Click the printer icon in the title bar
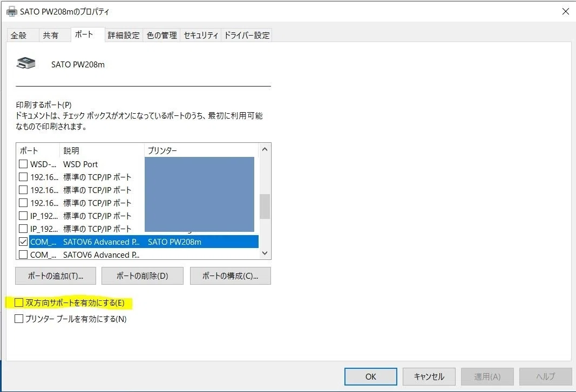576x392 pixels. (12, 11)
